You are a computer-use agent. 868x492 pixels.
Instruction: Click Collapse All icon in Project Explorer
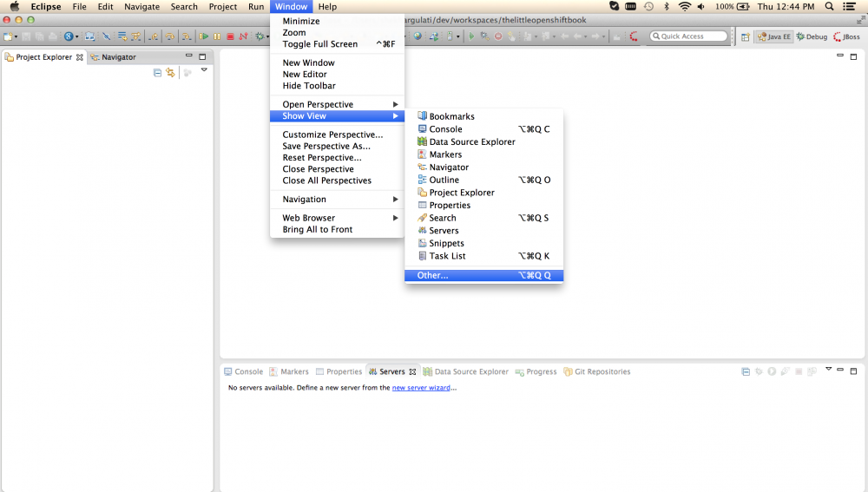coord(157,73)
